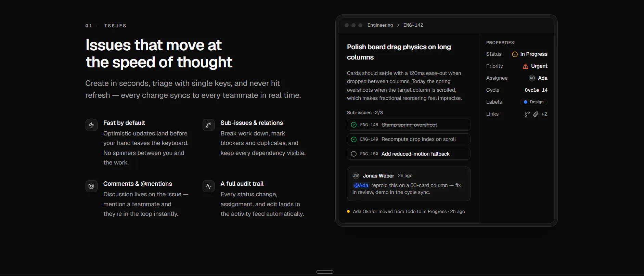Open the ENG-142 breadcrumb
Image resolution: width=644 pixels, height=276 pixels.
point(413,25)
